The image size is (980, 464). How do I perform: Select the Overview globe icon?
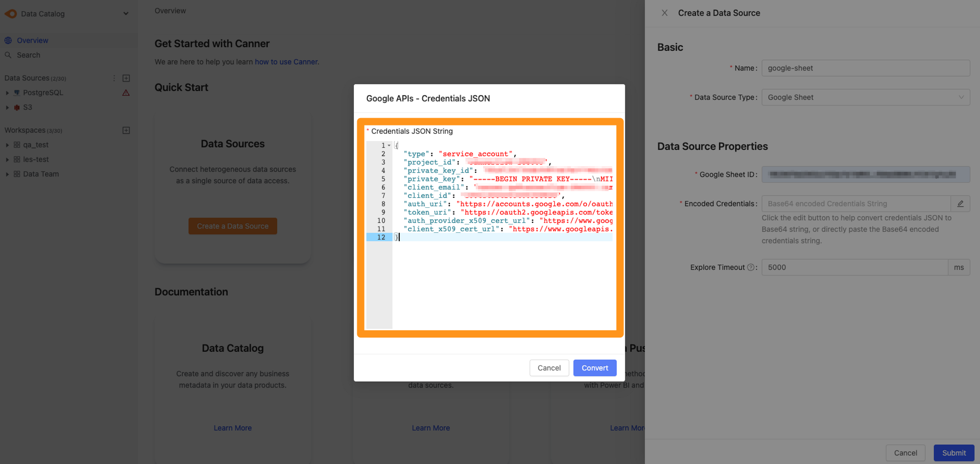[8, 40]
